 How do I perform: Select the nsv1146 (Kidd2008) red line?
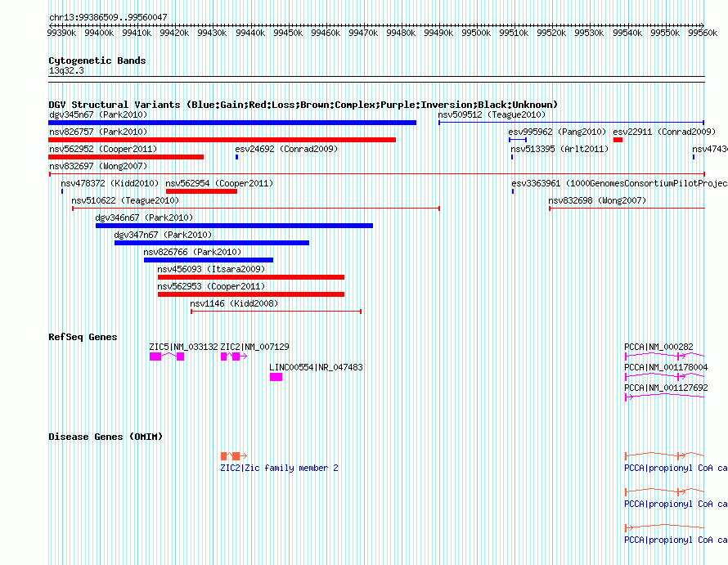(276, 312)
